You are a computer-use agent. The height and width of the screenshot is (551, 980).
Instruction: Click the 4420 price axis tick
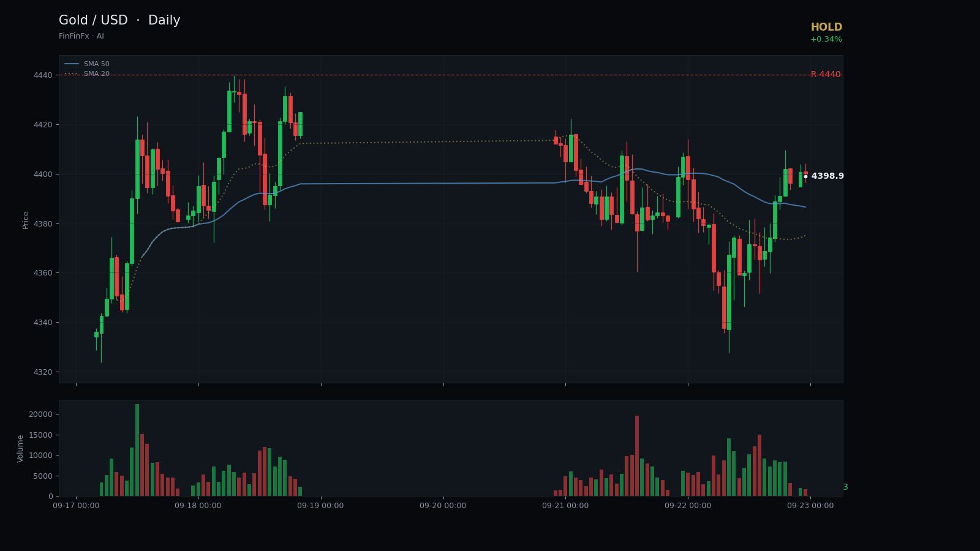[44, 125]
